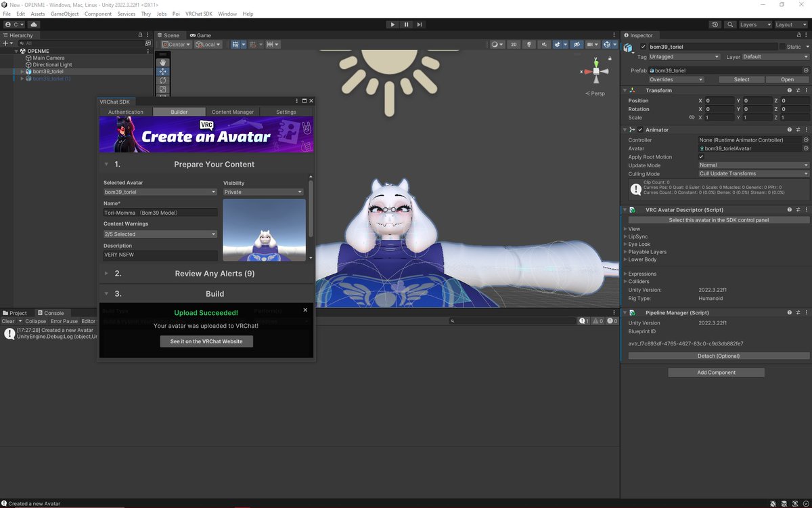Click the Pause button
Image resolution: width=812 pixels, height=508 pixels.
[406, 24]
